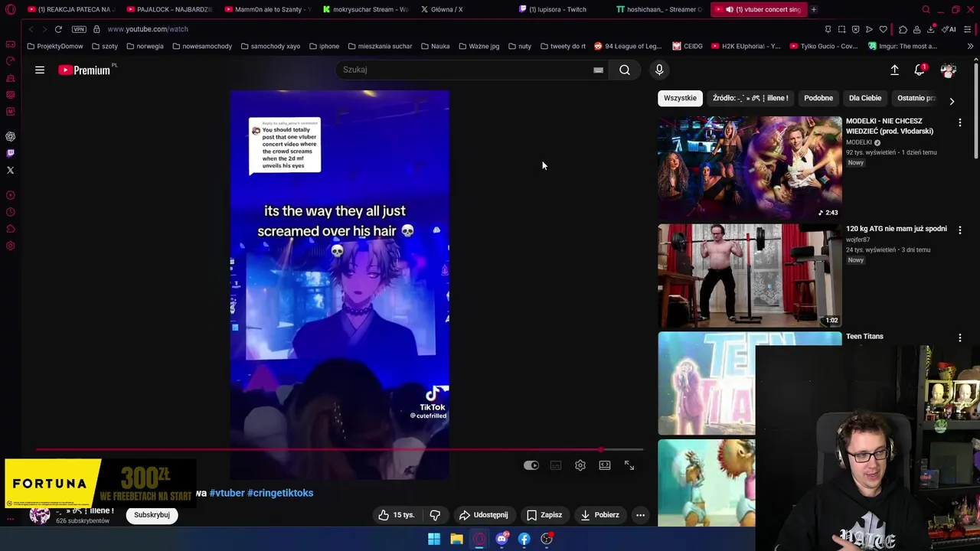
Task: Open Opera snapshot tool icon
Action: click(841, 29)
